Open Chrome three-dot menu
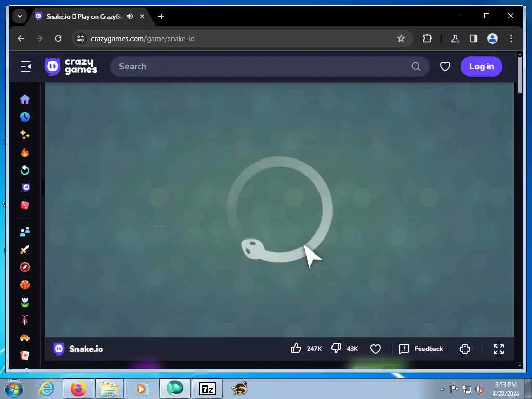Image resolution: width=532 pixels, height=399 pixels. (x=511, y=38)
